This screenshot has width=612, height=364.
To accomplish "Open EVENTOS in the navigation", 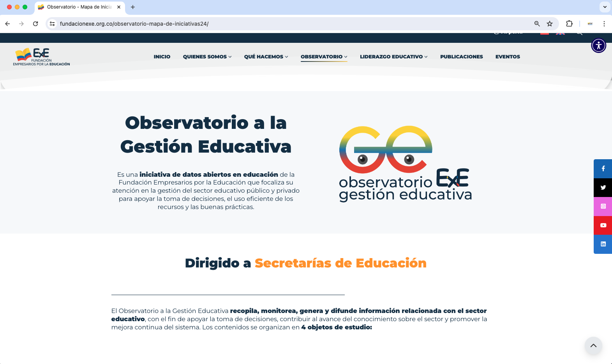I will [x=508, y=57].
